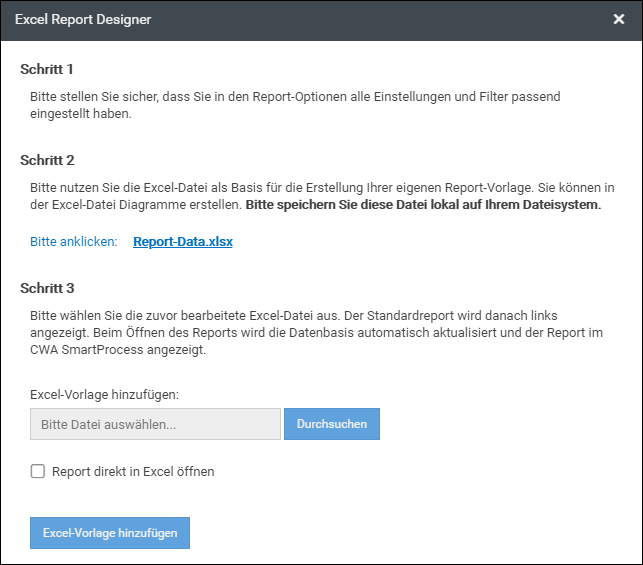The image size is (643, 565).
Task: Enable the 'Report direkt in Excel öffnen' checkbox
Action: point(38,471)
